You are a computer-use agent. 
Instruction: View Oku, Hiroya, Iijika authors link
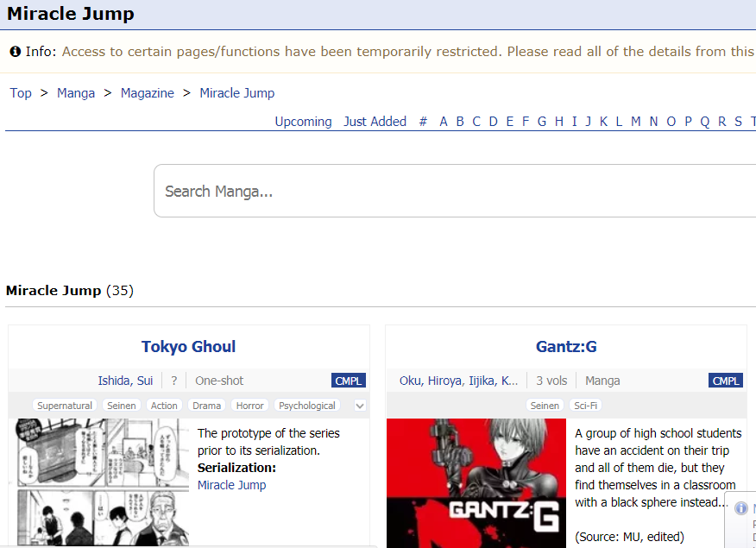[x=458, y=381]
